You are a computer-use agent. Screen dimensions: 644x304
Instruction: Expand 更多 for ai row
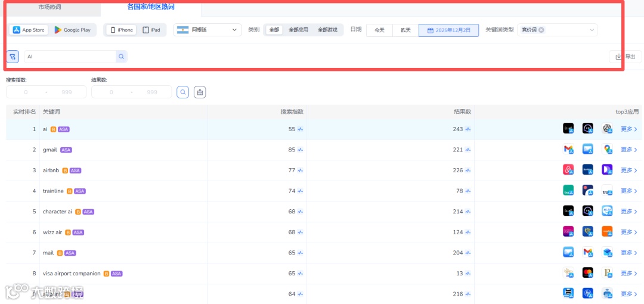point(629,129)
